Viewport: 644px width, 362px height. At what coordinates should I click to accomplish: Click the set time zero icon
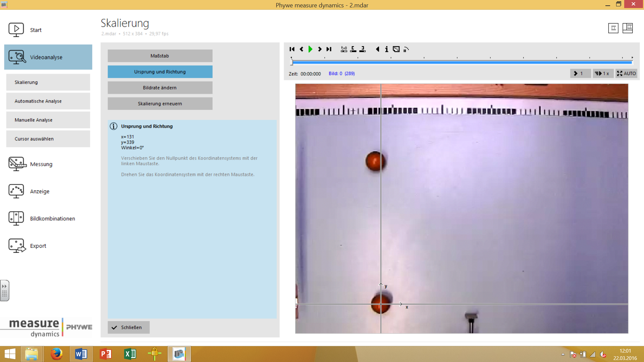344,49
